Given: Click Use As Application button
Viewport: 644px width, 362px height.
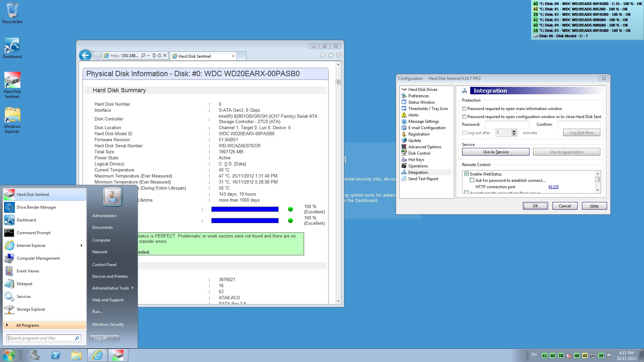Looking at the screenshot, I should tap(566, 152).
